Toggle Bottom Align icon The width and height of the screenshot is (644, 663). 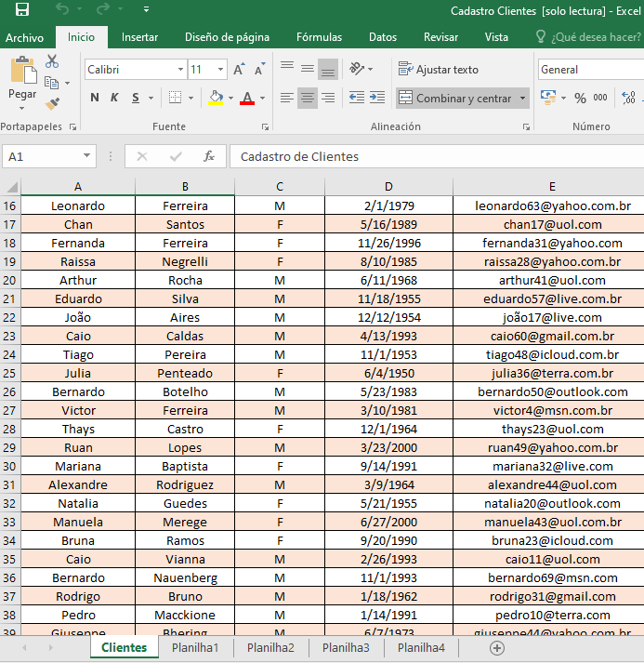click(328, 69)
